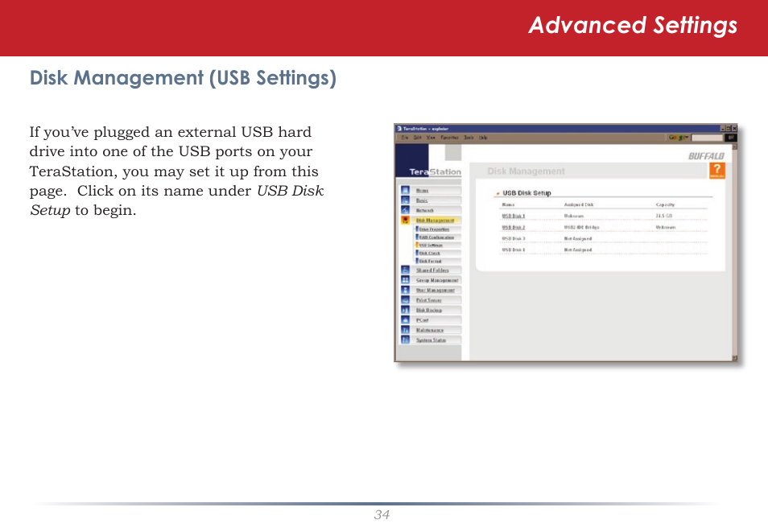
Task: Open Maintenance link
Action: tap(430, 330)
